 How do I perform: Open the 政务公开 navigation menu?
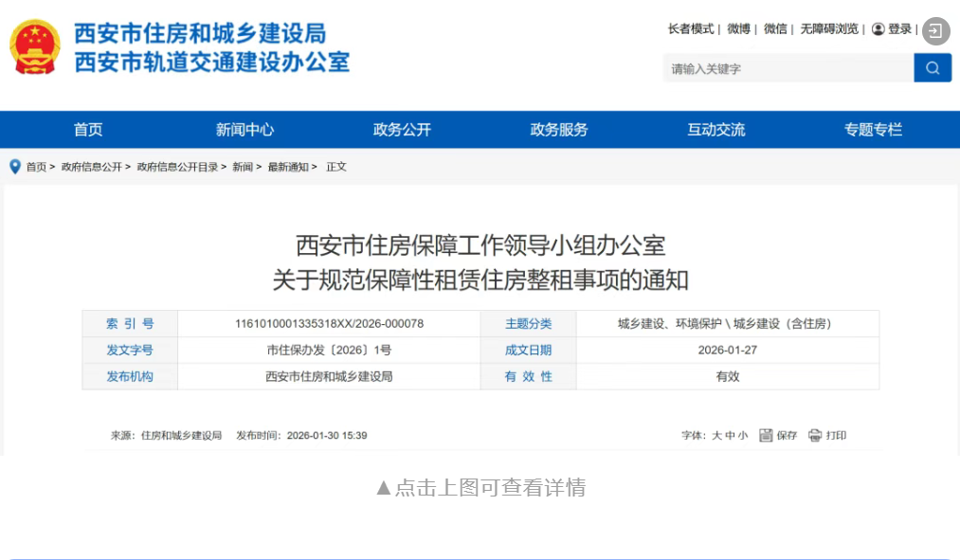402,130
